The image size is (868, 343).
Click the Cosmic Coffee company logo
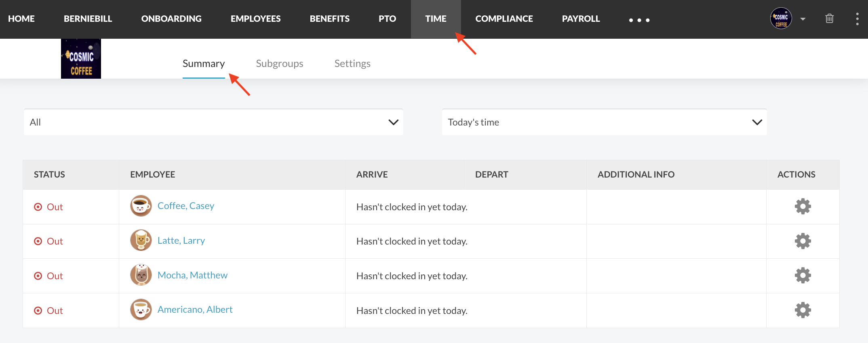(x=81, y=59)
